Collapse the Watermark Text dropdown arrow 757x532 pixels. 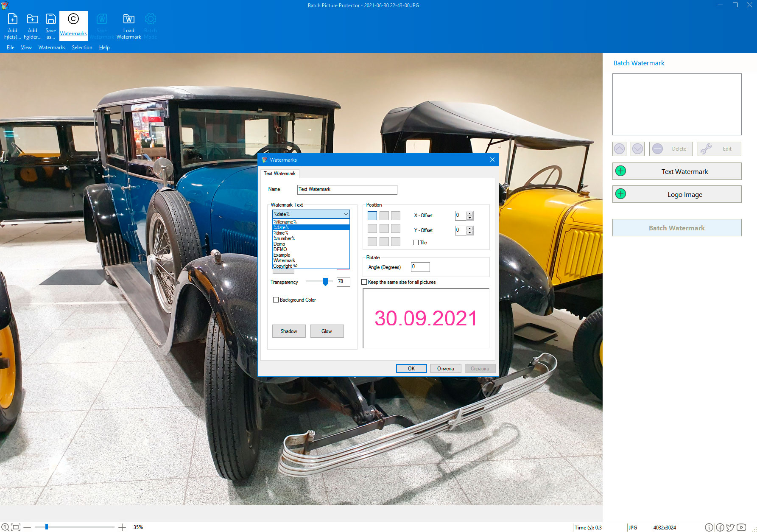(346, 214)
